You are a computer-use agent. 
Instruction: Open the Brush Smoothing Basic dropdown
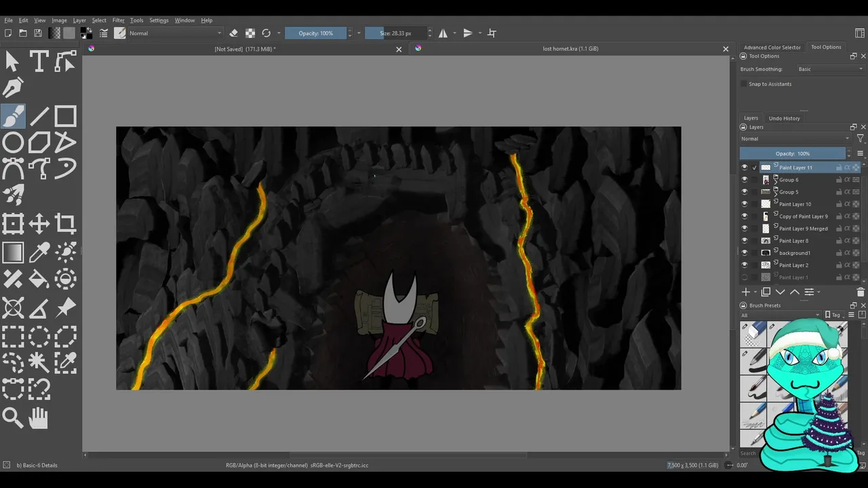[831, 69]
